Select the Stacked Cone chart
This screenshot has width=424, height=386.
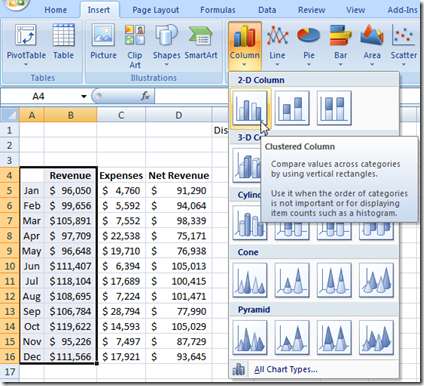click(292, 280)
